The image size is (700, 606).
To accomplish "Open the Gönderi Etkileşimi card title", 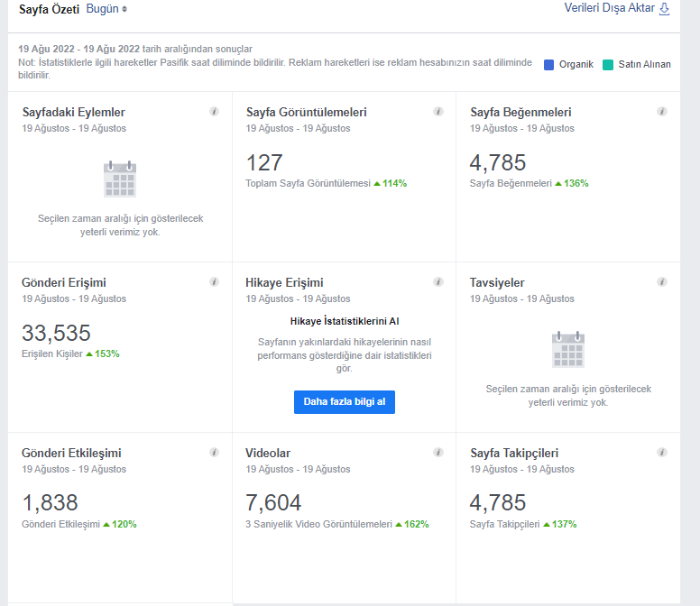I will pos(71,453).
